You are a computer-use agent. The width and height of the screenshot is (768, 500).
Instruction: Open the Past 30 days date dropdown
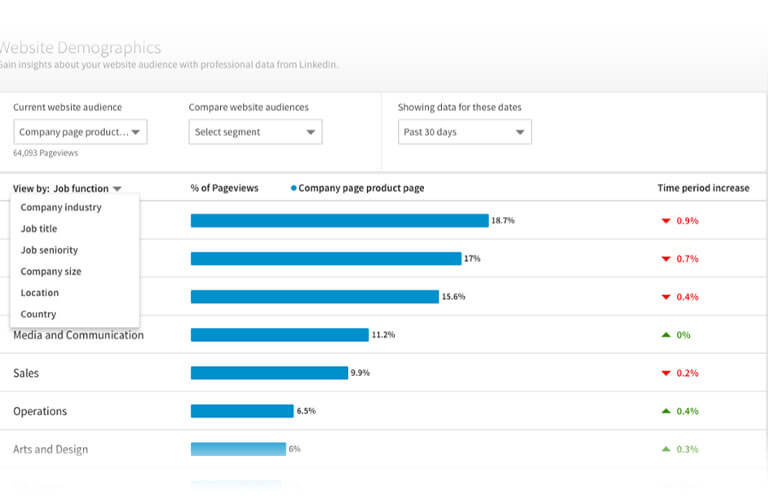coord(464,132)
